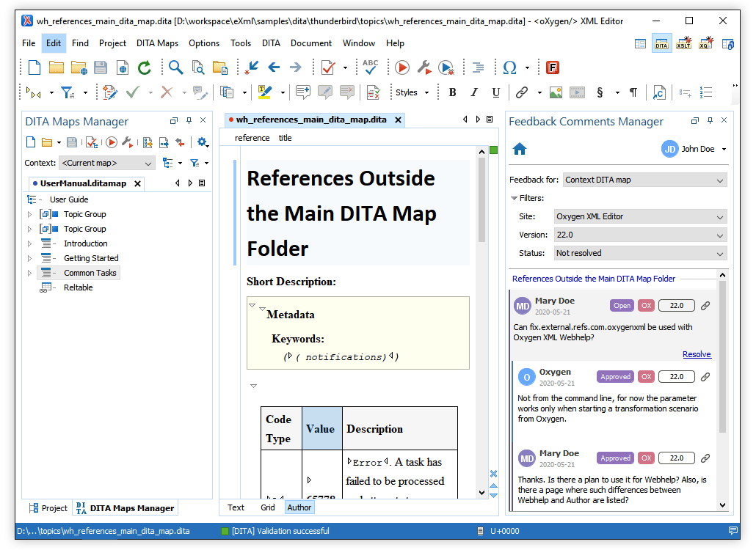The image size is (756, 550).
Task: Run the spell check ABC icon
Action: pyautogui.click(x=370, y=67)
